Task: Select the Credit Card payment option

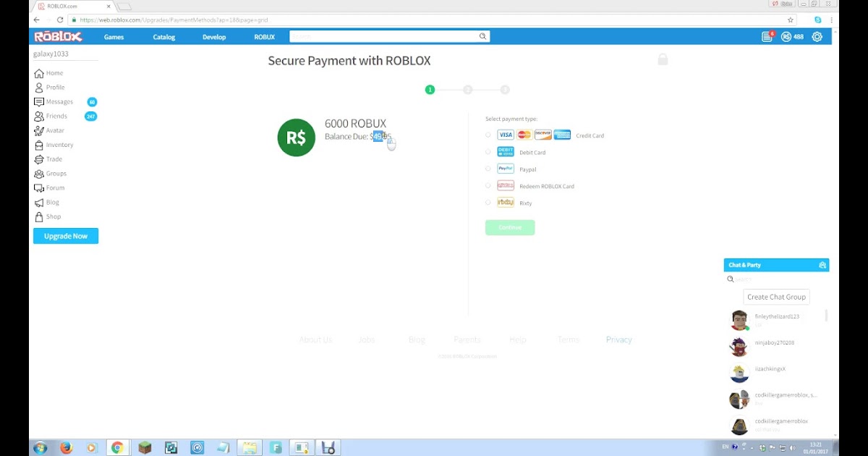Action: (x=488, y=135)
